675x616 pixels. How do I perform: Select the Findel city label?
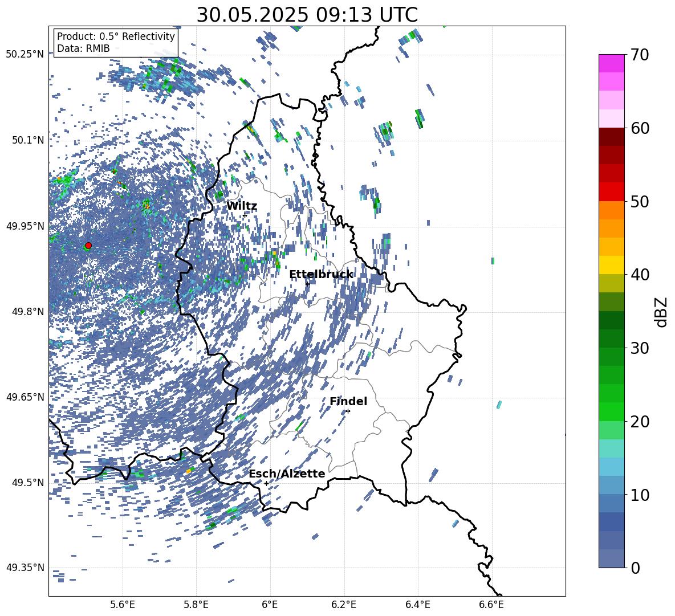pos(348,401)
